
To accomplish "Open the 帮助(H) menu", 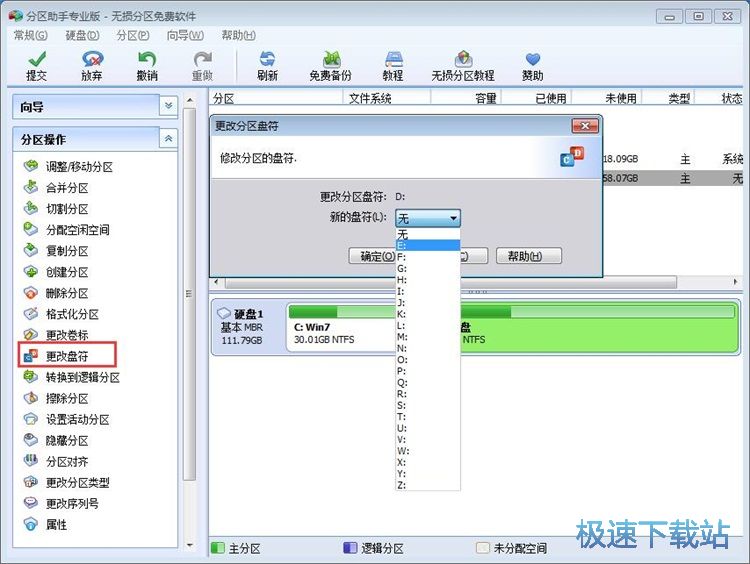I will tap(238, 35).
